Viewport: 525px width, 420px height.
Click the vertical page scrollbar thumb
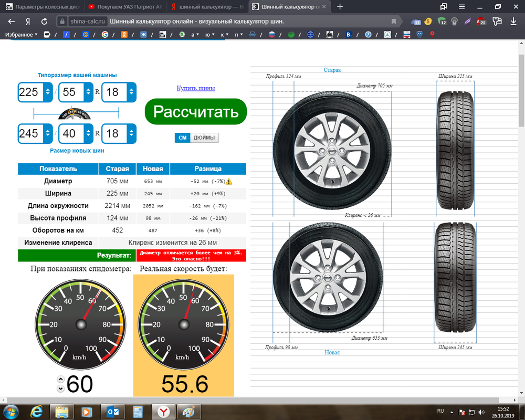521,90
